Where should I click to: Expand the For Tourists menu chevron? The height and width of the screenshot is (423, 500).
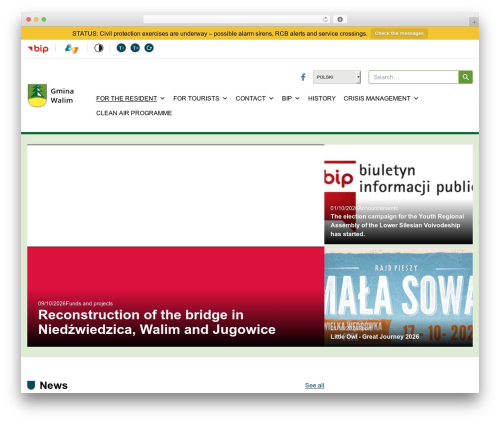[x=225, y=98]
